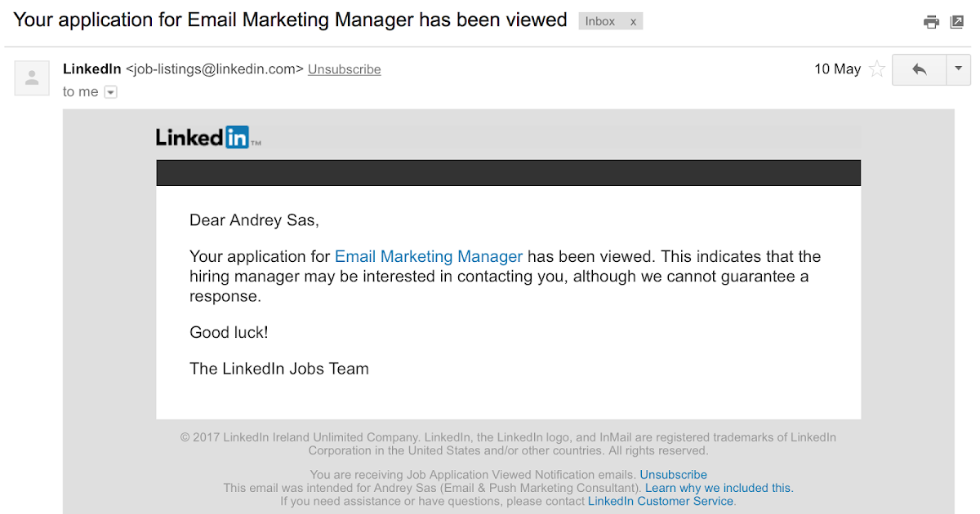This screenshot has width=980, height=514.
Task: Click the Inbox label tag
Action: coord(600,22)
